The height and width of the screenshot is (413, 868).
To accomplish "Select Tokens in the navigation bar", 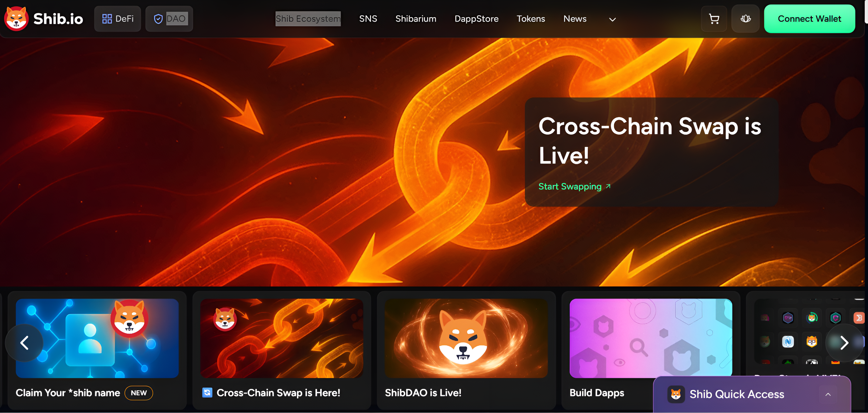I will (531, 19).
